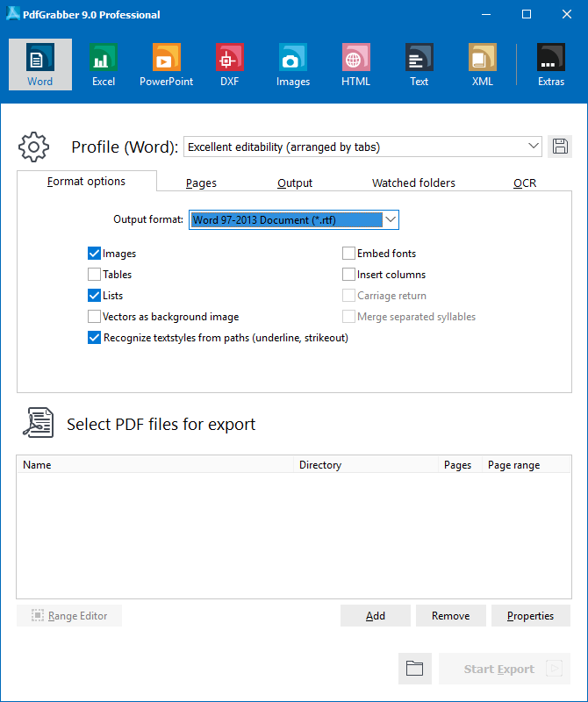Screen dimensions: 588x702
Task: Select the Word export icon
Action: (39, 64)
